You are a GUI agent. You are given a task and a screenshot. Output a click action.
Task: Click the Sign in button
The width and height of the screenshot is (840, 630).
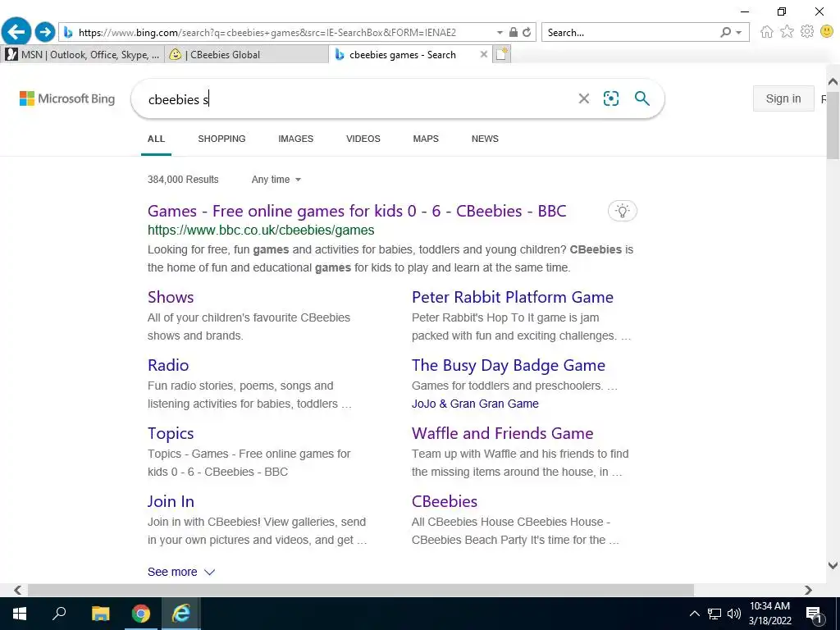pos(783,98)
